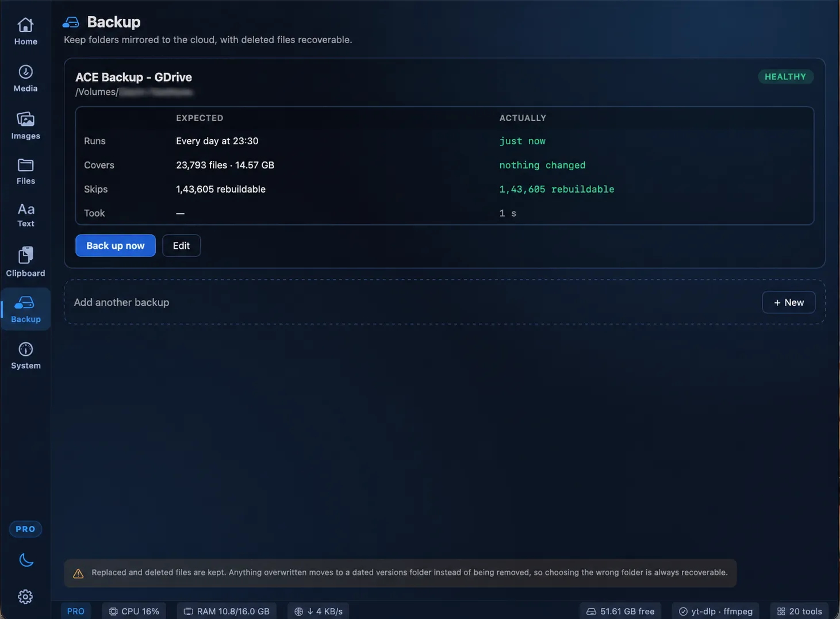Click the Back up now button

[x=116, y=245]
